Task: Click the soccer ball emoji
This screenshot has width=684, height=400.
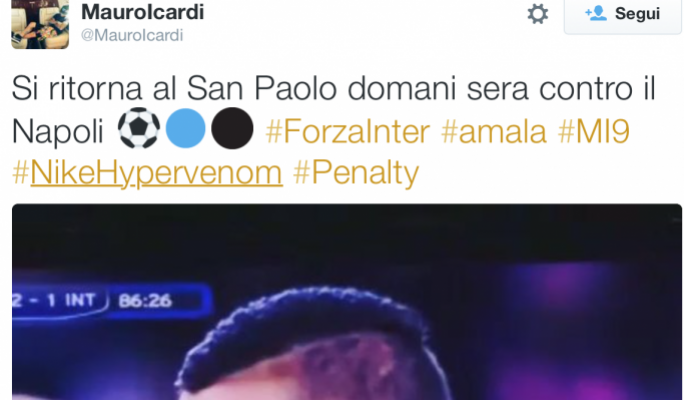Action: [x=139, y=129]
